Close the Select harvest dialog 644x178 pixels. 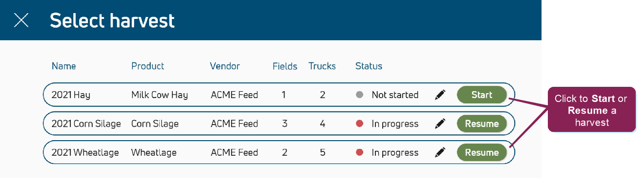click(21, 20)
